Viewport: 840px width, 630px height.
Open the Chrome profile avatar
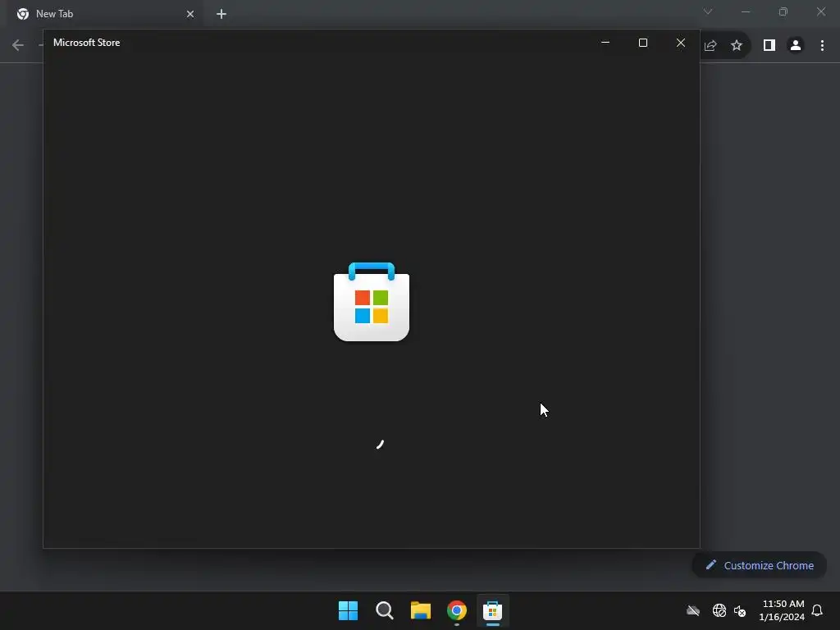[x=796, y=46]
